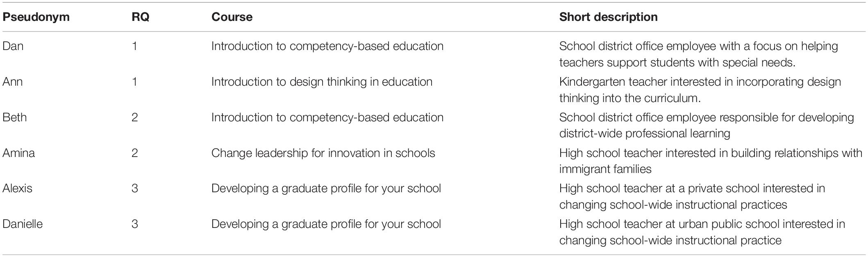Click Danielle's RQ value 3
Viewport: 868px width, 257px height.
pyautogui.click(x=135, y=224)
